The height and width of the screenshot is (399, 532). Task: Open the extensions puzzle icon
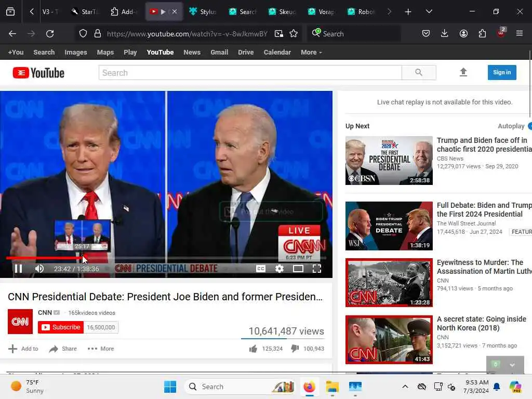[x=482, y=33]
